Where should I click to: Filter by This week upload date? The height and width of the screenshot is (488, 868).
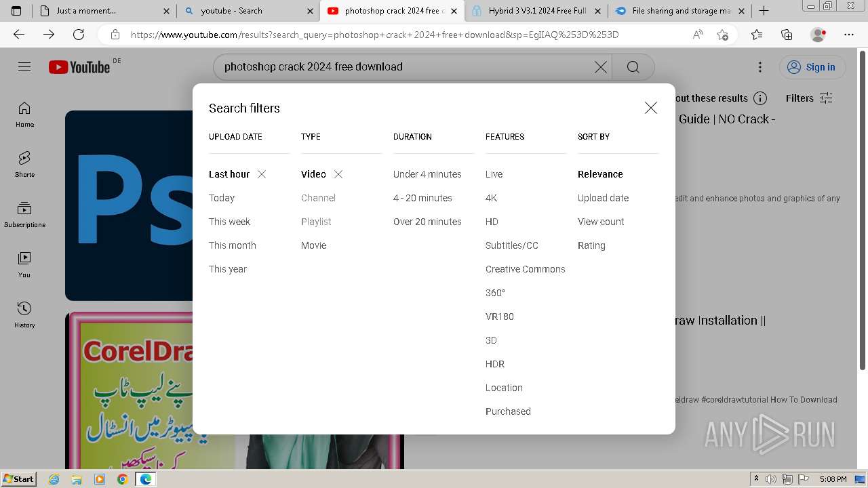click(x=229, y=222)
